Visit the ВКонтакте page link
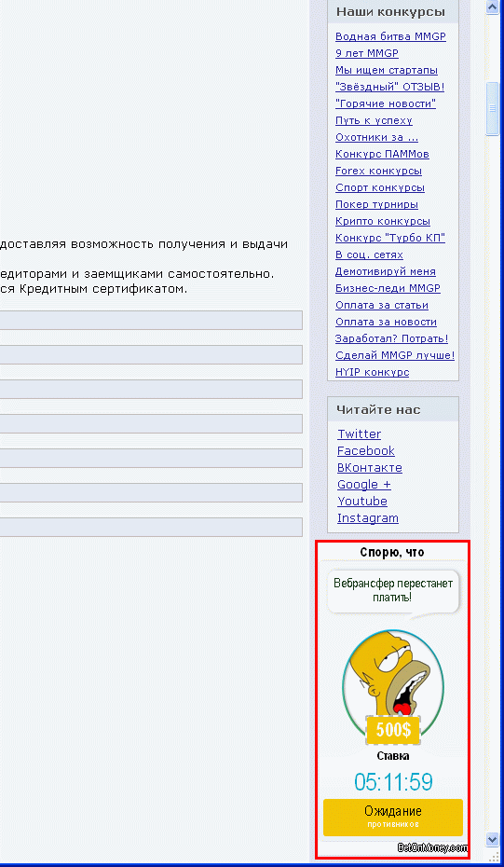504x867 pixels. [x=370, y=468]
